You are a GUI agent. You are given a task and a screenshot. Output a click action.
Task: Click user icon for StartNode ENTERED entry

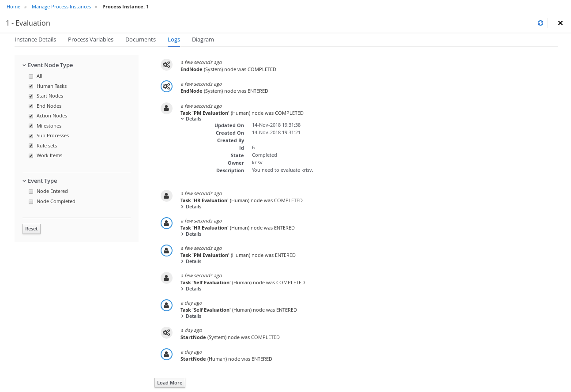pyautogui.click(x=166, y=354)
